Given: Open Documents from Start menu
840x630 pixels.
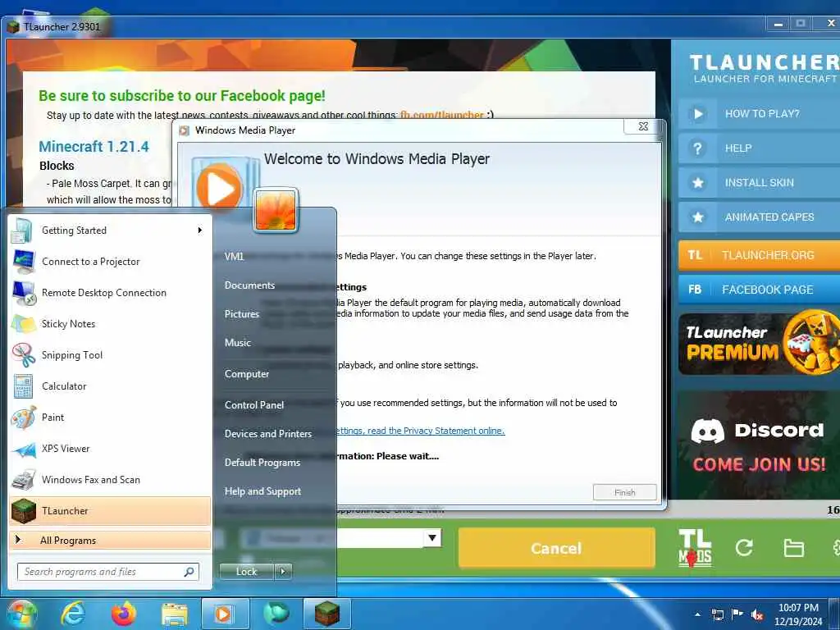Looking at the screenshot, I should click(x=249, y=285).
